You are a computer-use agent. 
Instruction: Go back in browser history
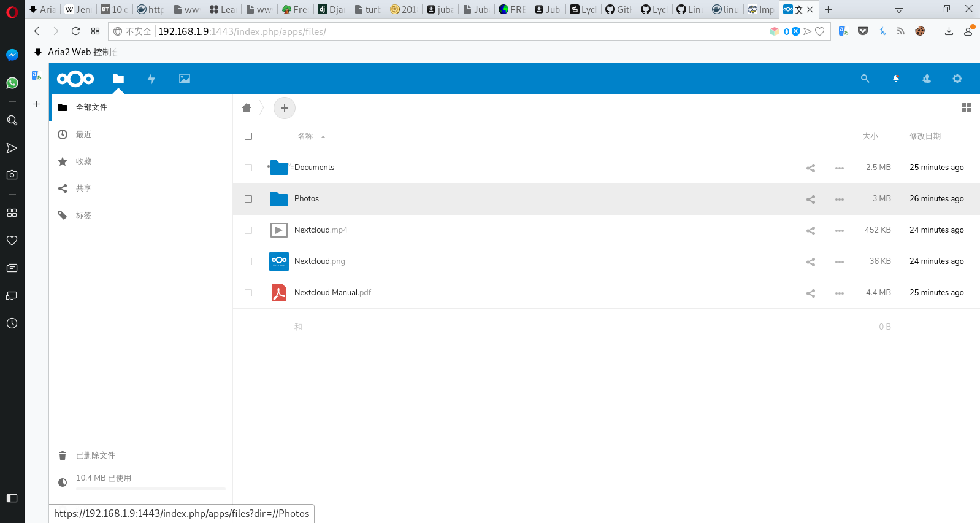click(37, 31)
